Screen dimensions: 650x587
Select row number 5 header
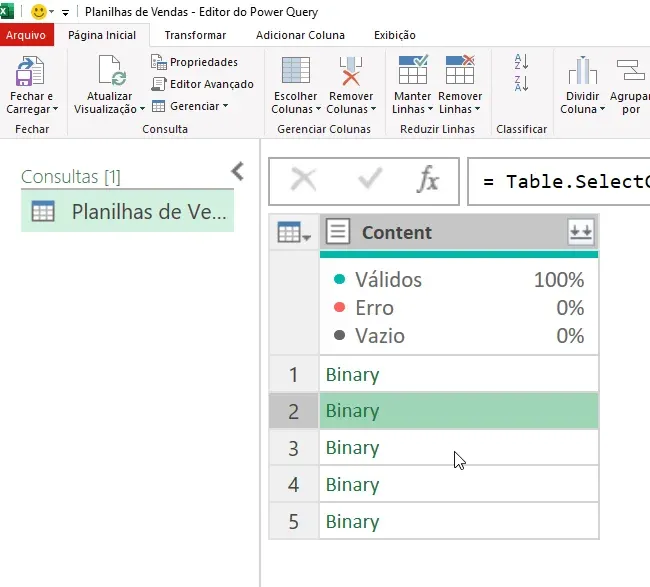point(293,521)
